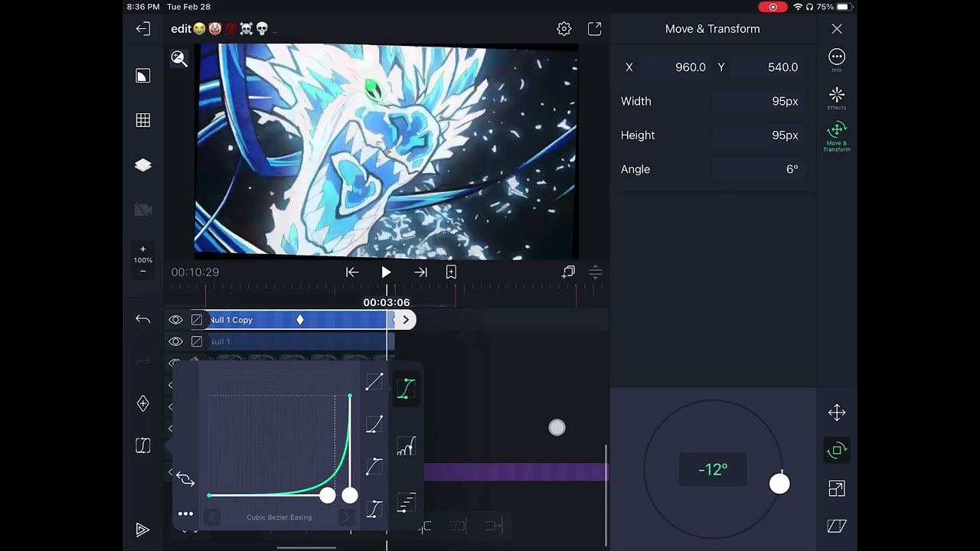Image resolution: width=980 pixels, height=551 pixels.
Task: Tap the copy layers icon above timeline
Action: [x=568, y=272]
